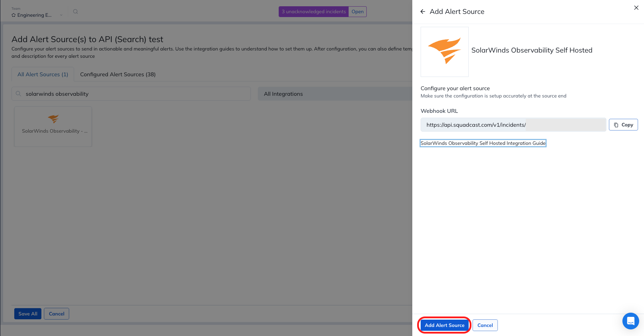
Task: Click the back arrow beside Add Alert Source
Action: pyautogui.click(x=423, y=11)
